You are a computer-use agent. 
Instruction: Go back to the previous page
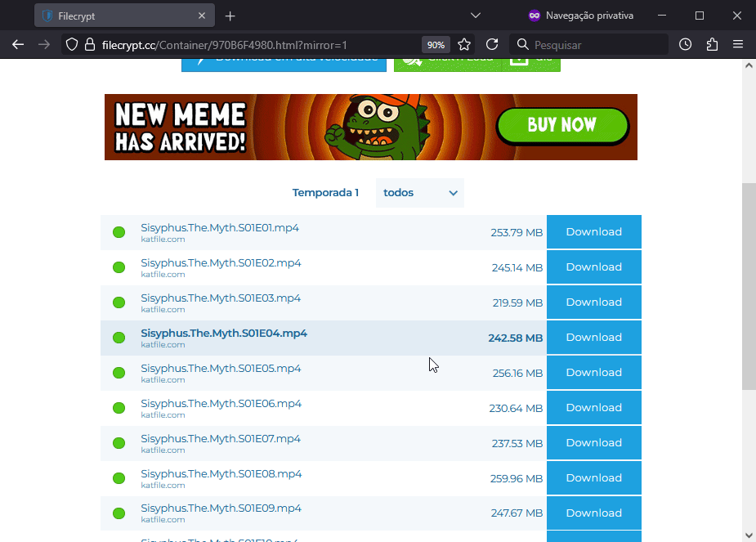point(18,45)
